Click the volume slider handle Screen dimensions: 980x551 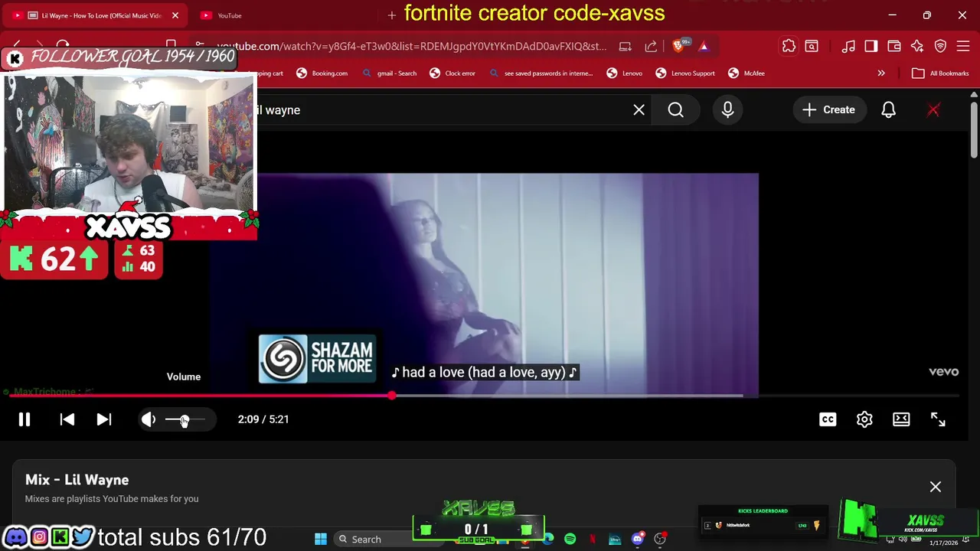point(184,419)
